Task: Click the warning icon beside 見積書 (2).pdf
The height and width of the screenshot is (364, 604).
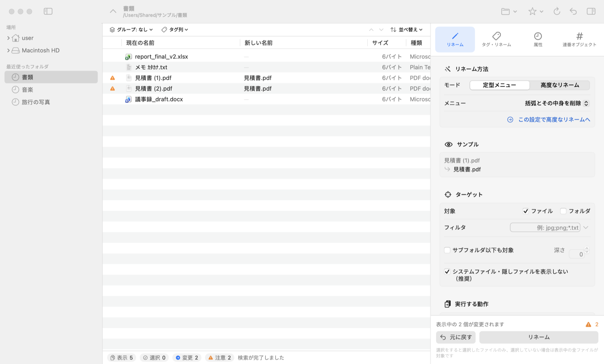Action: pyautogui.click(x=112, y=88)
